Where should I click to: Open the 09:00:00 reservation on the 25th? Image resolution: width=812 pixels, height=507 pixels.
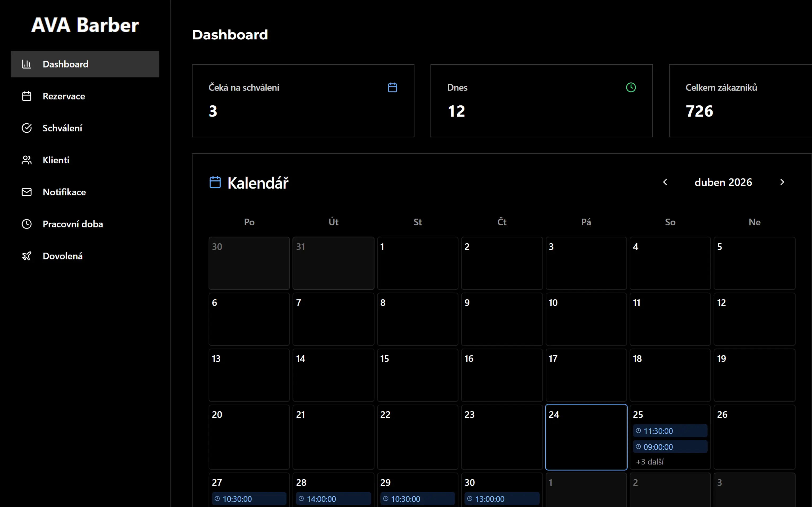[x=670, y=447]
